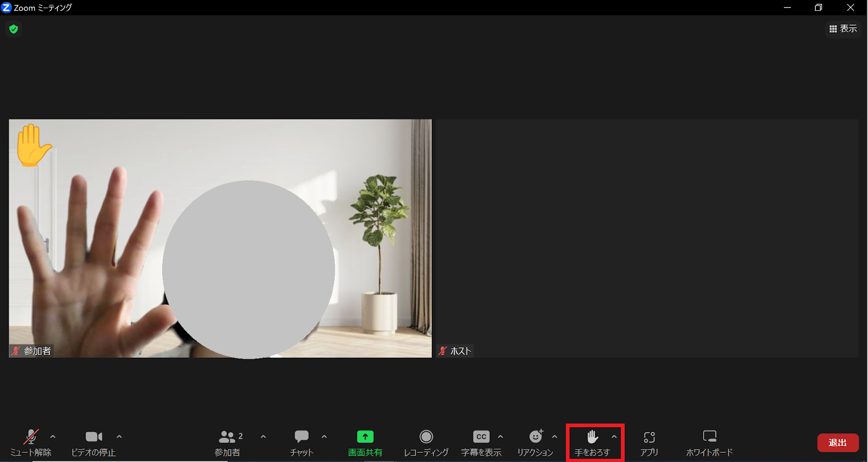Click Zoom logo in title bar
This screenshot has width=868, height=462.
(x=7, y=8)
